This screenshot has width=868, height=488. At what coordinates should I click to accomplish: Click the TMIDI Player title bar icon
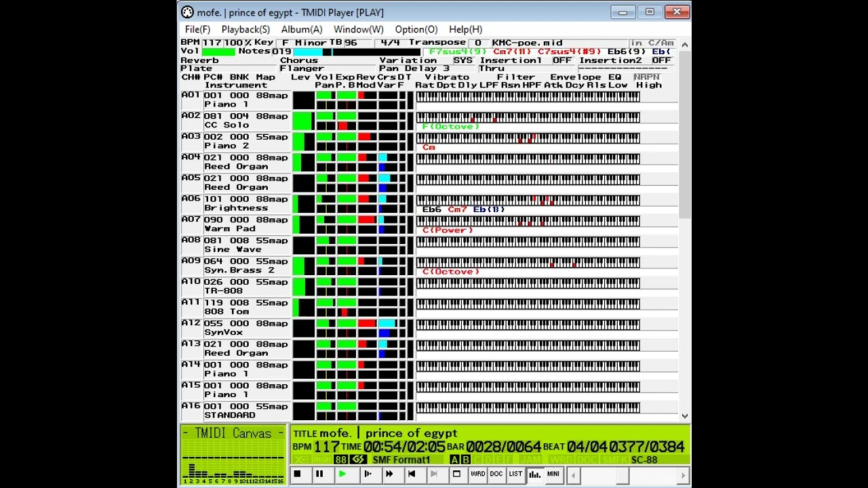pos(187,12)
